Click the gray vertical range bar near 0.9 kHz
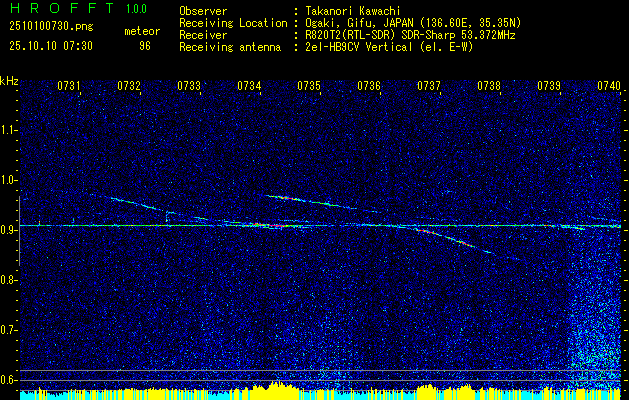This screenshot has width=629, height=400. click(x=19, y=231)
